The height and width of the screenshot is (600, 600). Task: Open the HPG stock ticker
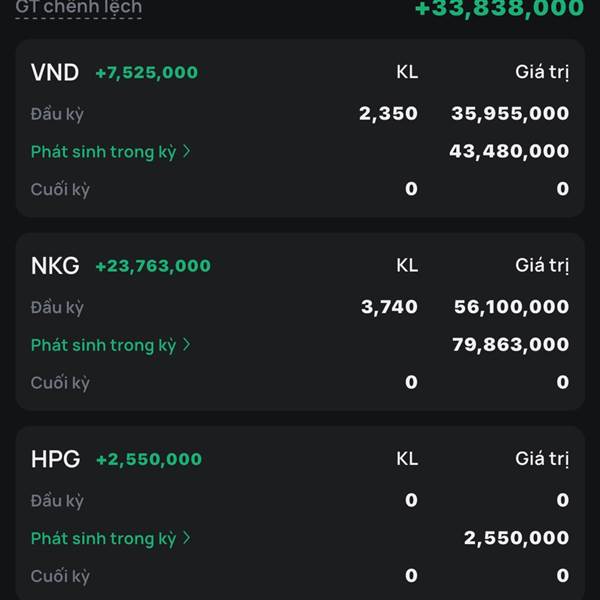55,459
